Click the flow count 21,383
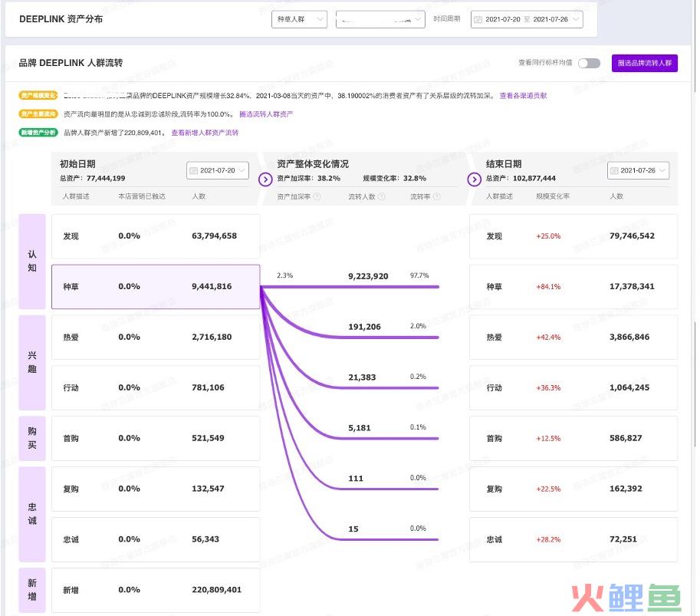 [362, 377]
